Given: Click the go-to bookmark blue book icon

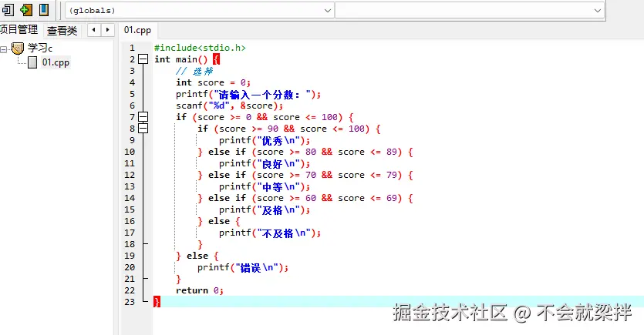Looking at the screenshot, I should point(43,9).
